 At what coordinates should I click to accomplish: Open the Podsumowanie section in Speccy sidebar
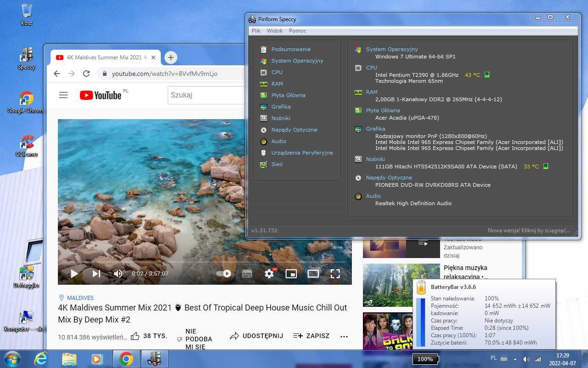pos(291,49)
